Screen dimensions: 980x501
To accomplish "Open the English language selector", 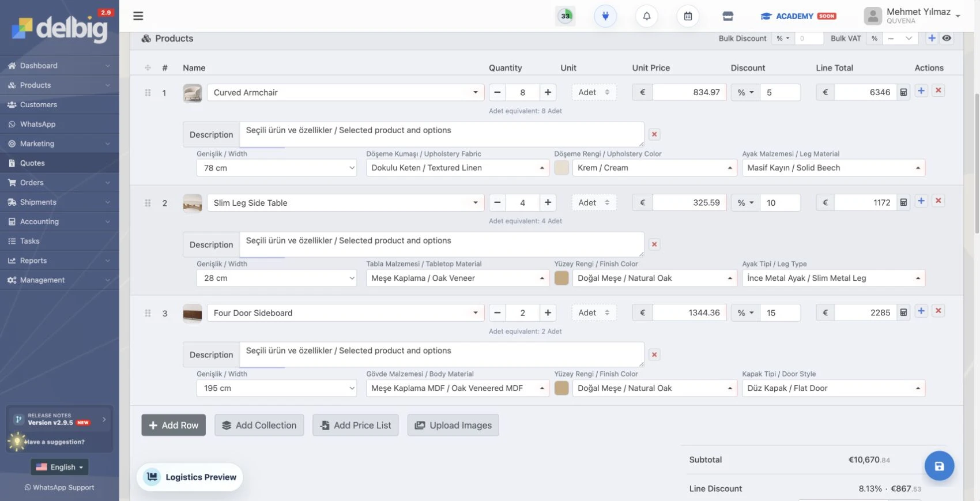I will click(59, 467).
